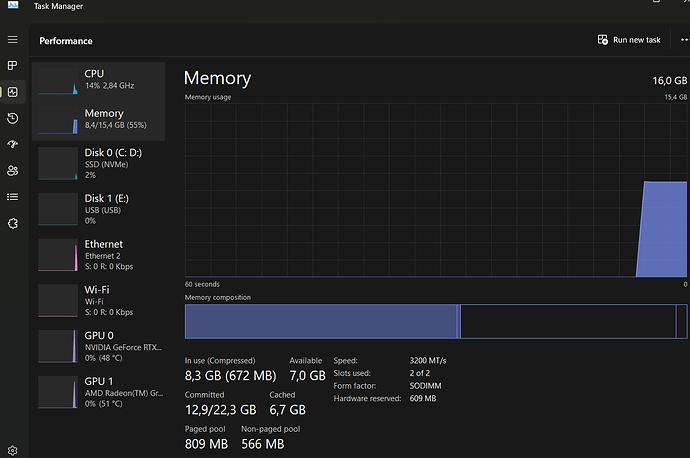The image size is (690, 458).
Task: Switch to the Startup apps icon
Action: click(13, 145)
